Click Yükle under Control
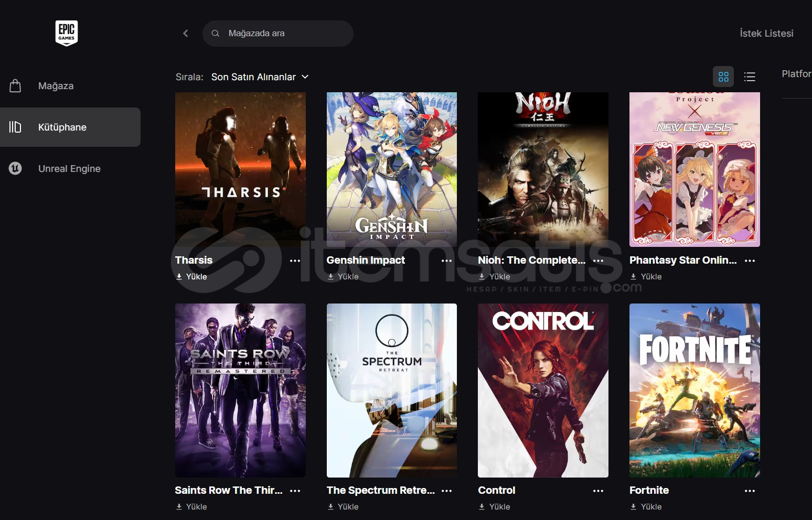Viewport: 812px width, 520px height. (495, 506)
